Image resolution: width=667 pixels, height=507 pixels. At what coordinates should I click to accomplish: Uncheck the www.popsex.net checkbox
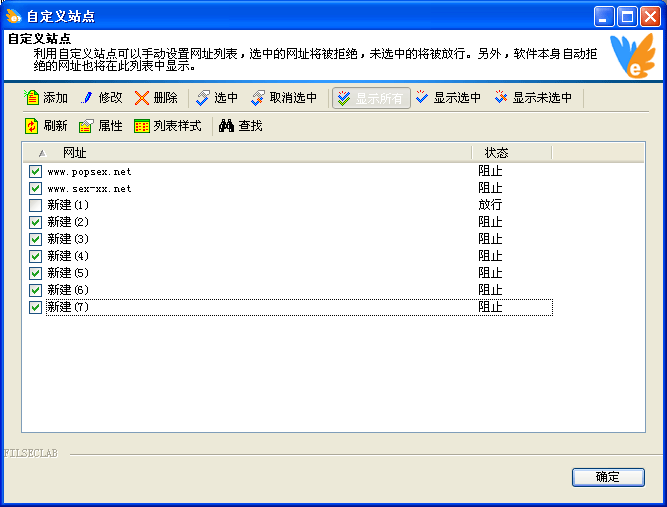point(36,172)
